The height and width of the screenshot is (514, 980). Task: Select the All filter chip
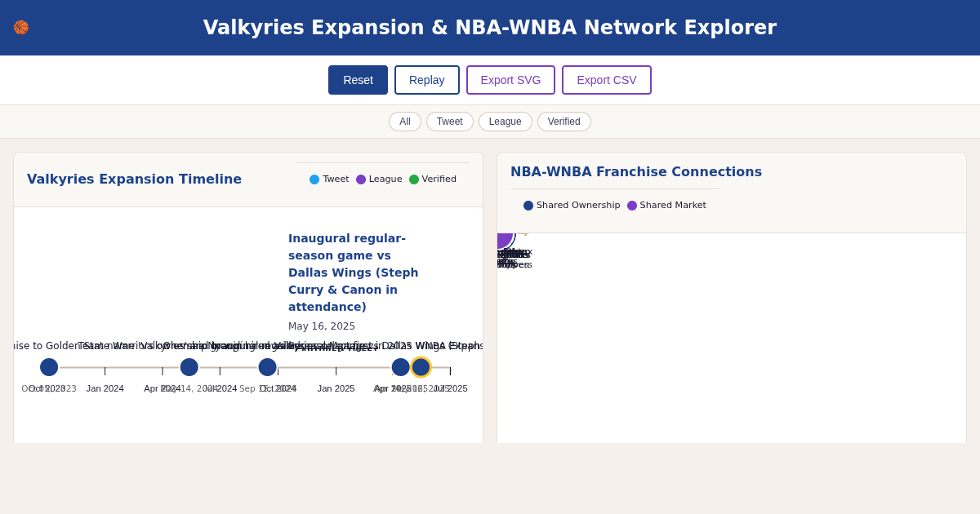pyautogui.click(x=405, y=122)
